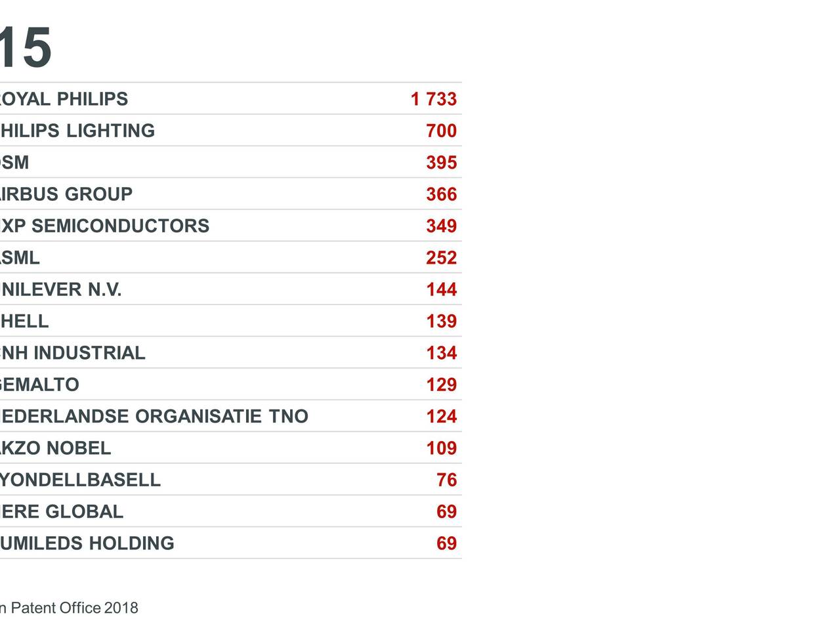Click the LUMILEDS HOLDING row label
The image size is (840, 630).
[87, 543]
